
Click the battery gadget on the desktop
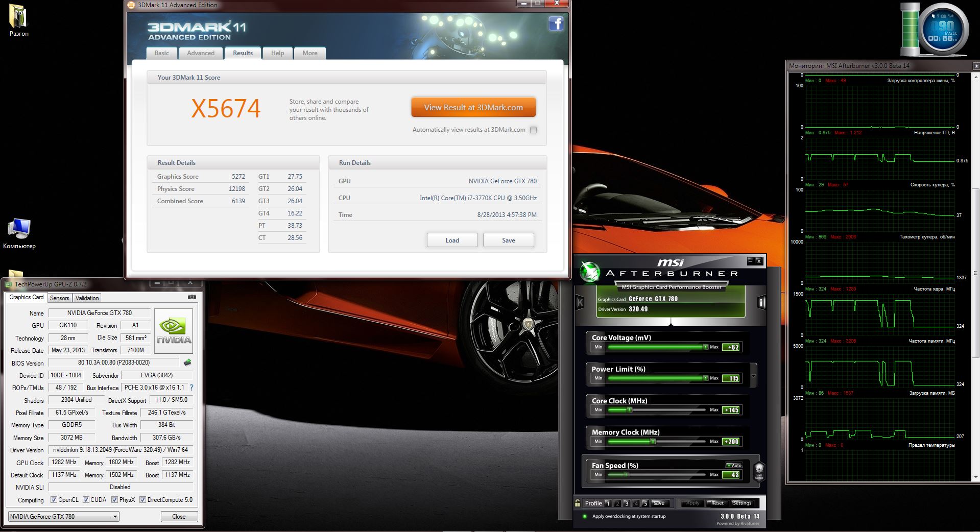(910, 29)
